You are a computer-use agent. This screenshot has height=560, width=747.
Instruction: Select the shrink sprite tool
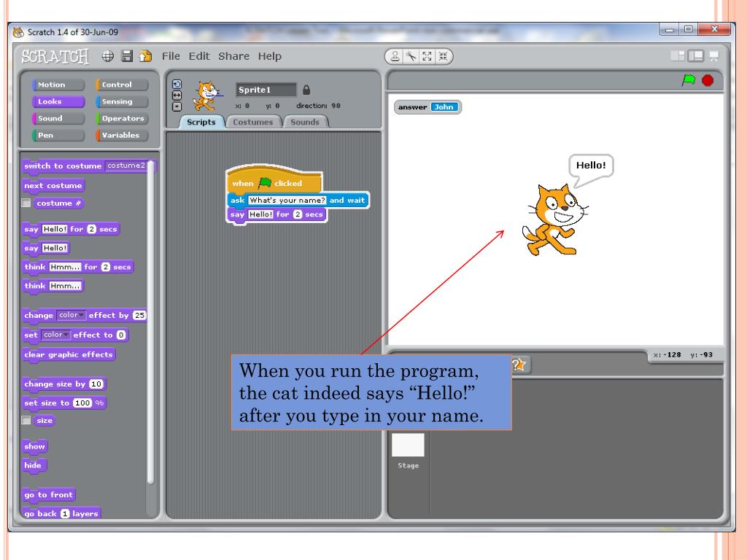point(443,57)
